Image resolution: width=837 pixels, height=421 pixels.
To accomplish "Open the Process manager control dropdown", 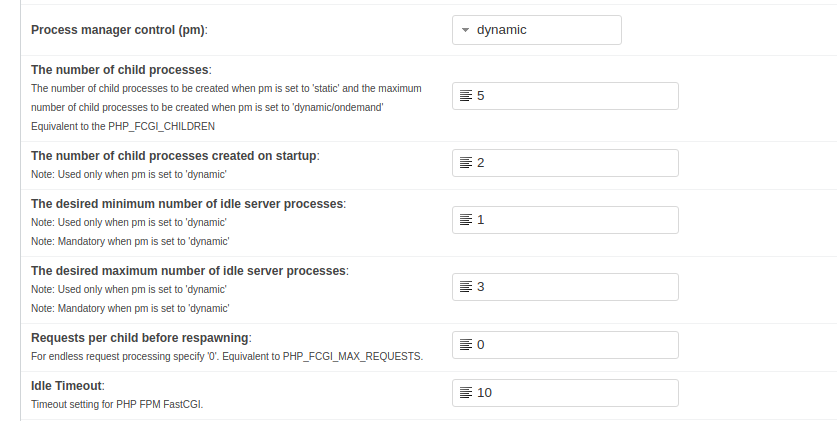I will click(x=536, y=30).
